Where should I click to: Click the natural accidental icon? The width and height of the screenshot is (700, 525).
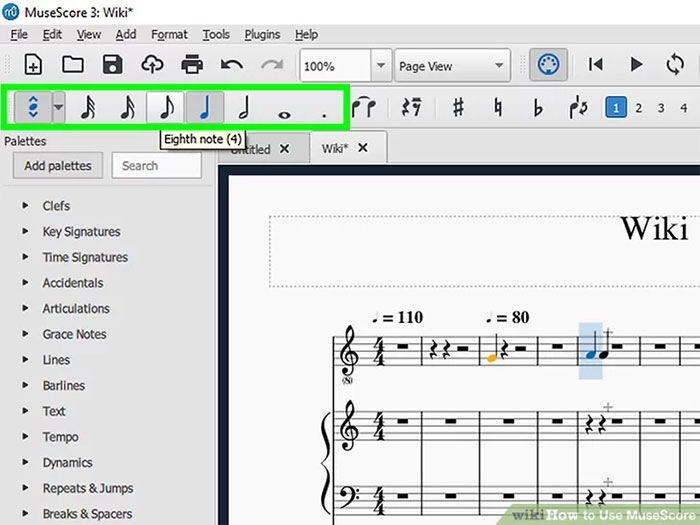click(498, 108)
